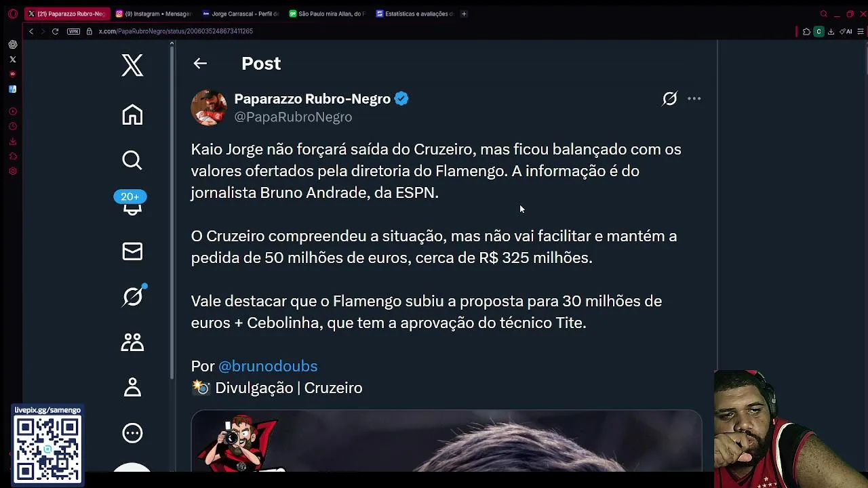Go back using the Post arrow
868x488 pixels.
(x=199, y=63)
